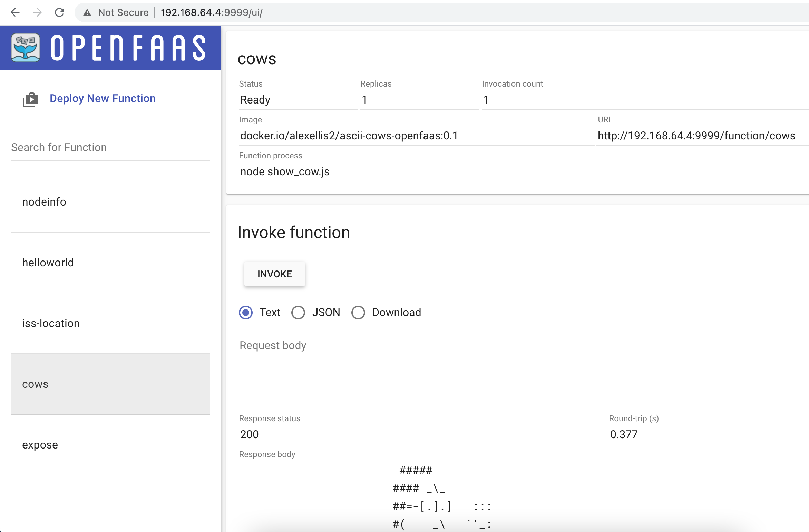
Task: Open the expose function
Action: click(40, 445)
